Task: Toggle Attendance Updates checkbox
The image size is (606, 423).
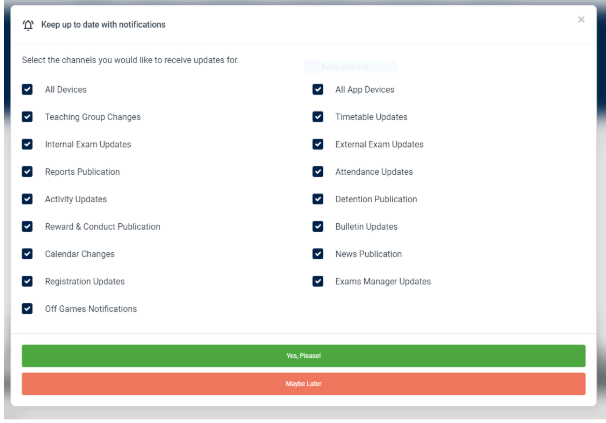Action: click(x=318, y=172)
